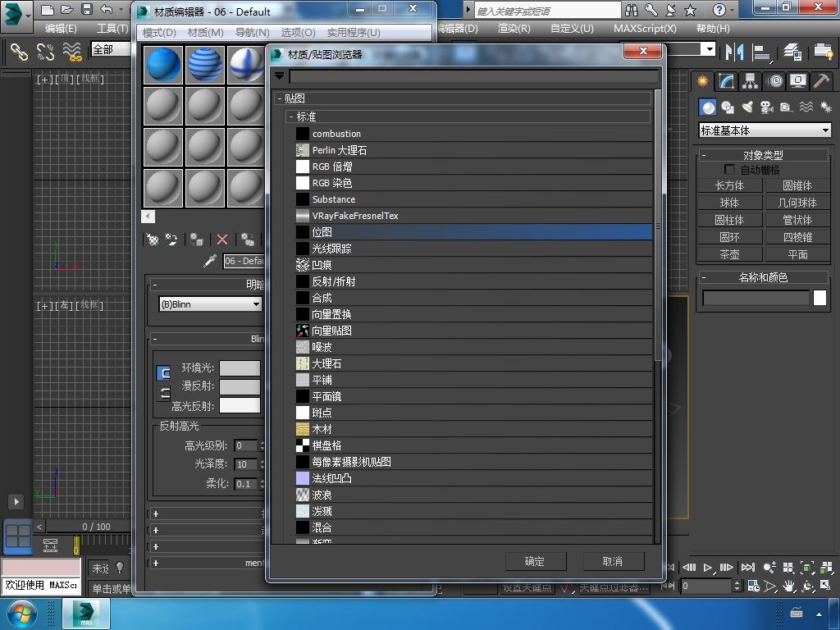Viewport: 840px width, 630px height.
Task: Toggle ambient-diffuse lock button beside 环境光
Action: 164,373
